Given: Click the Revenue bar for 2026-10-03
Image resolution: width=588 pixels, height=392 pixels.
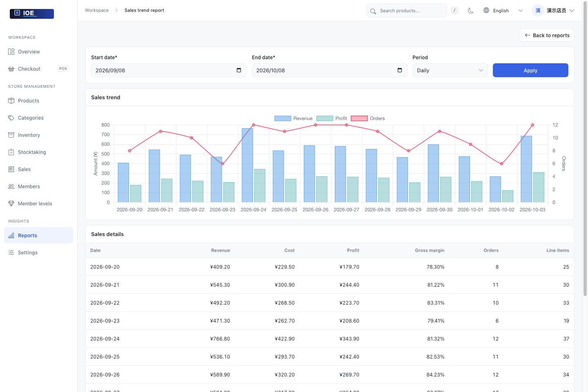Looking at the screenshot, I should coord(526,169).
